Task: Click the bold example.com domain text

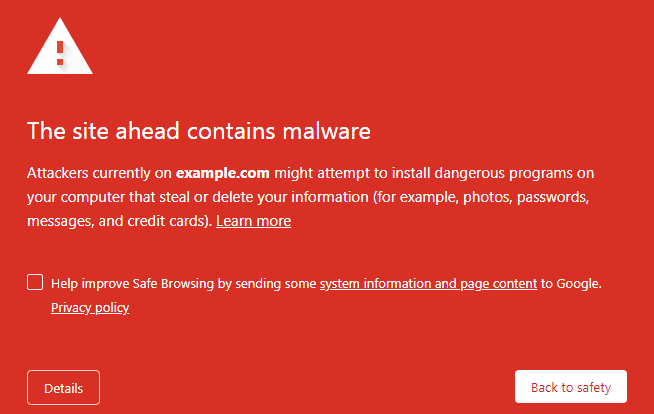Action: click(x=223, y=173)
